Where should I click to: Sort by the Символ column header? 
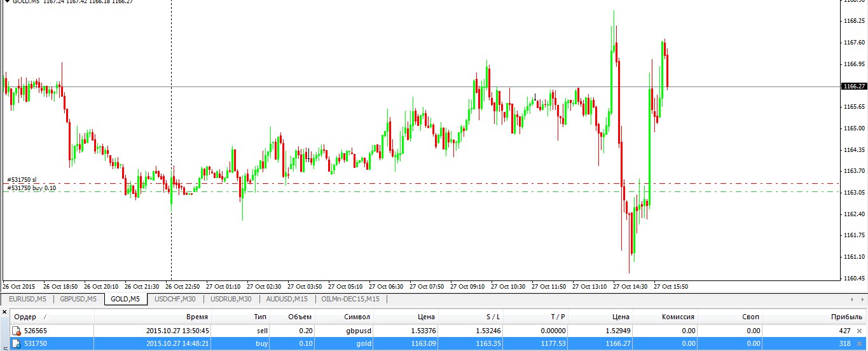click(345, 317)
